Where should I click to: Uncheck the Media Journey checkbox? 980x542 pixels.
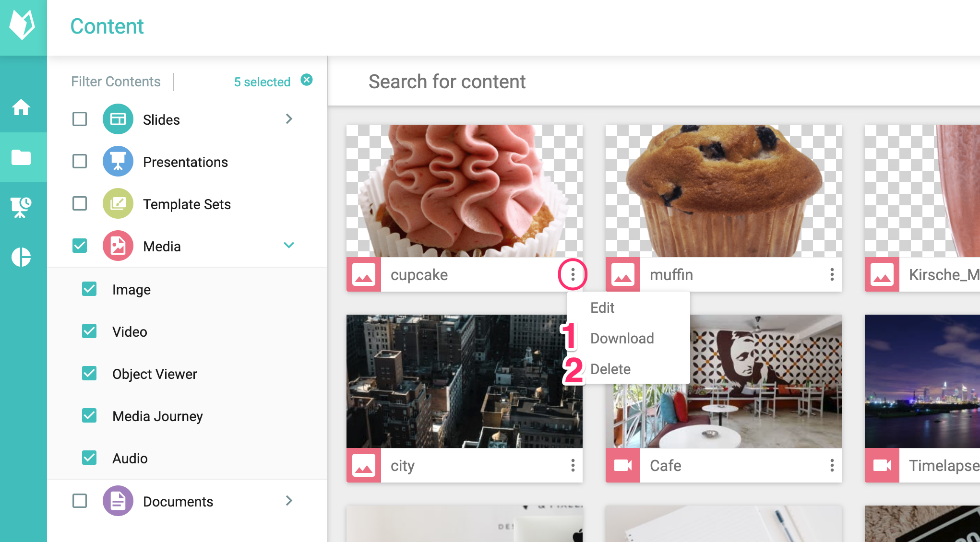(x=89, y=415)
